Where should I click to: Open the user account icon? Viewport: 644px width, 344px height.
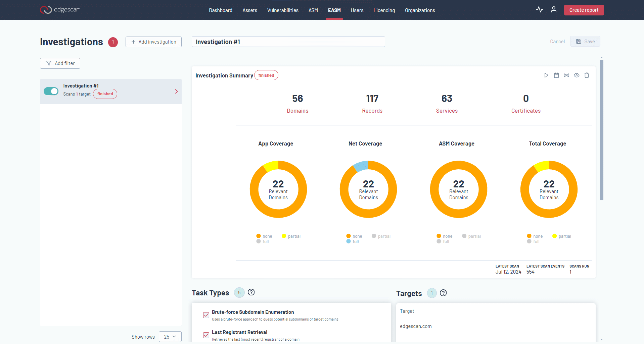click(554, 10)
